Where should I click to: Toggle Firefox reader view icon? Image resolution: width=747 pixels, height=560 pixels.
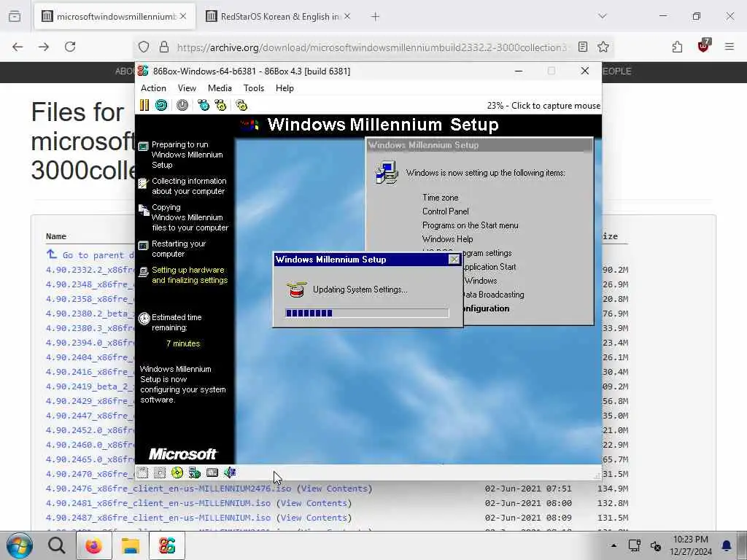(x=583, y=47)
